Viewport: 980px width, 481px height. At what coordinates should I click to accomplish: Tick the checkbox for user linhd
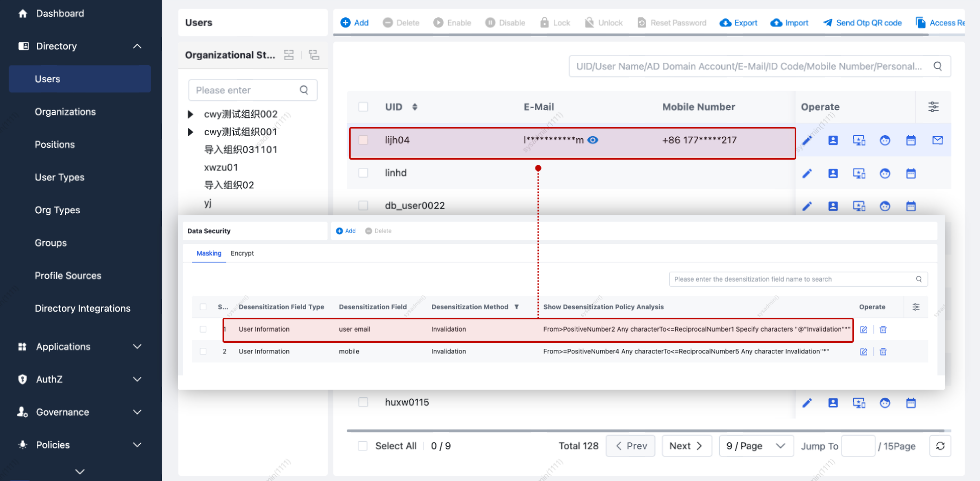coord(363,173)
